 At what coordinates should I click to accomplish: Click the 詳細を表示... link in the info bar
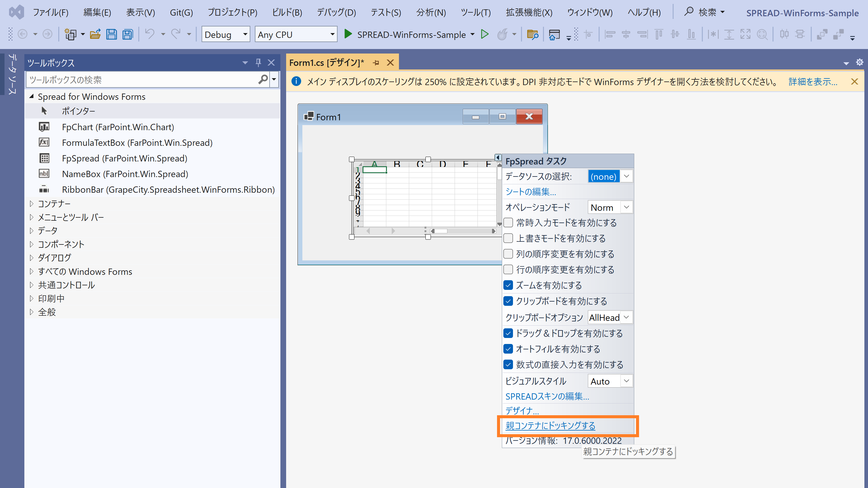[813, 81]
